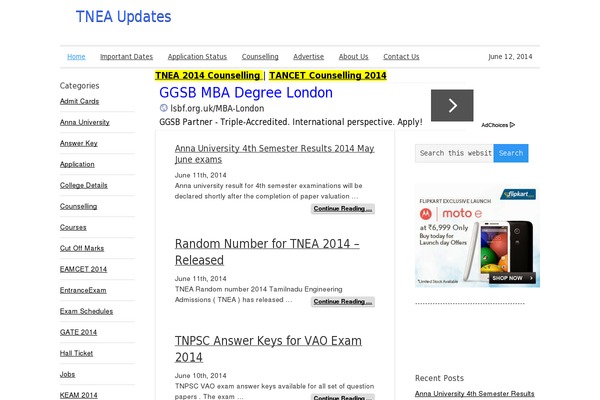Click Shop Now on the Moto E ad
Viewport: 600px width, 400px height.
(x=512, y=278)
